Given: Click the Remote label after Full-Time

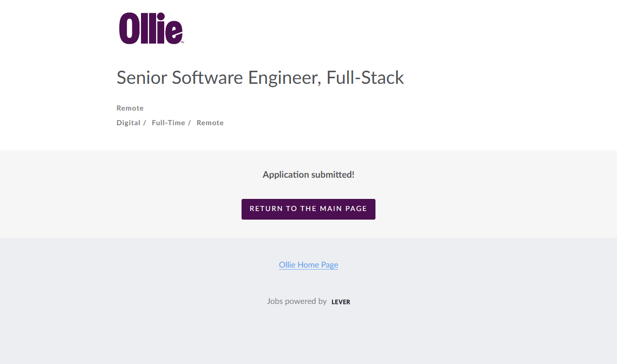Looking at the screenshot, I should 210,123.
